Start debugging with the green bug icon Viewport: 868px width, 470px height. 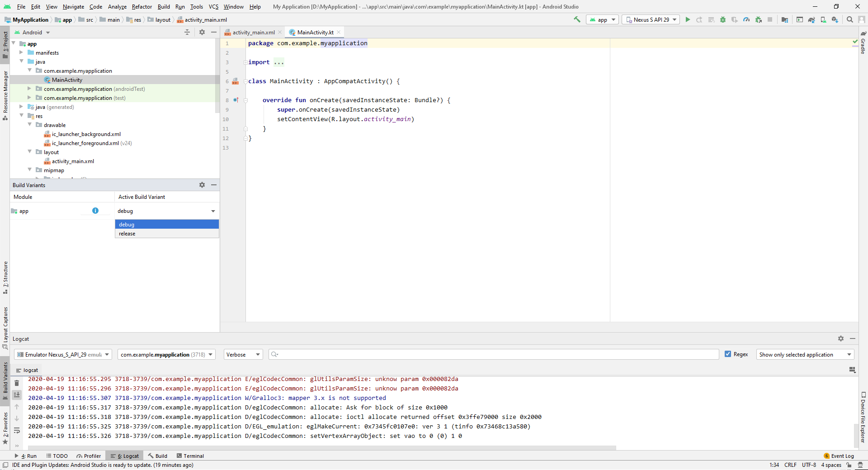pyautogui.click(x=723, y=19)
